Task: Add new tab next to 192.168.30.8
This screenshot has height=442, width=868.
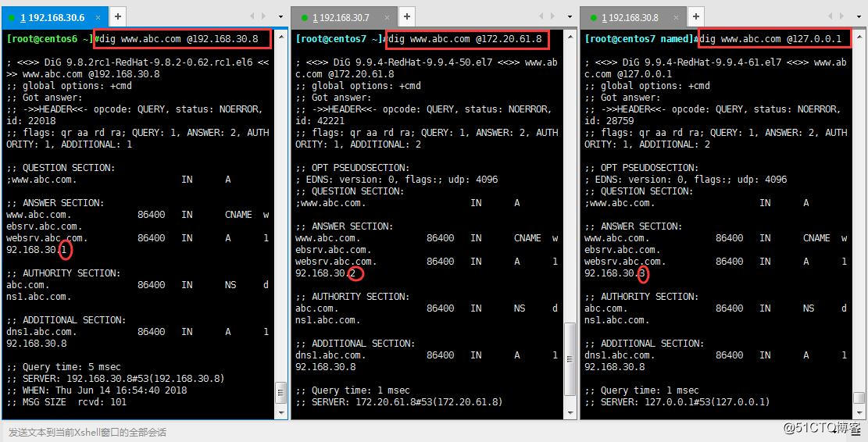Action: (x=696, y=17)
